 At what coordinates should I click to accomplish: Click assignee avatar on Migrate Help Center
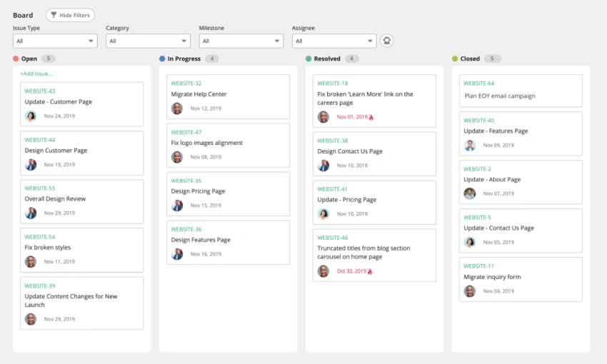coord(177,108)
